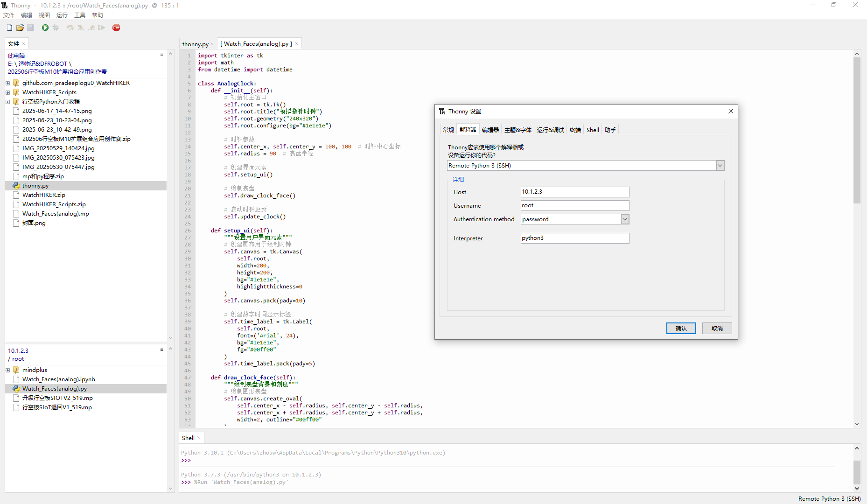This screenshot has height=504, width=867.
Task: Click the Resume debug icon
Action: pyautogui.click(x=101, y=28)
